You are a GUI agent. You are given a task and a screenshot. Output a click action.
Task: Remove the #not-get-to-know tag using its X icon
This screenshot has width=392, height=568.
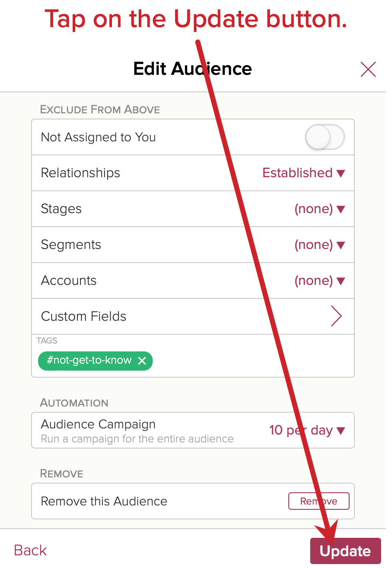pos(142,361)
